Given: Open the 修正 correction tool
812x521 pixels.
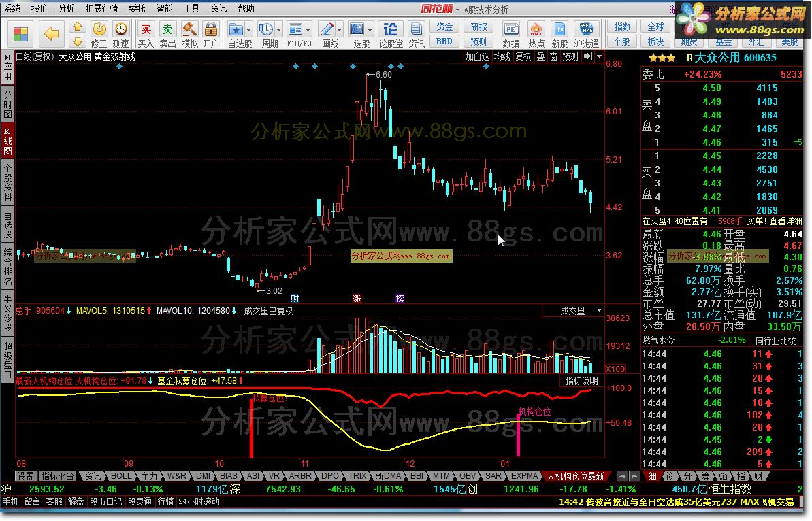Looking at the screenshot, I should tap(99, 34).
